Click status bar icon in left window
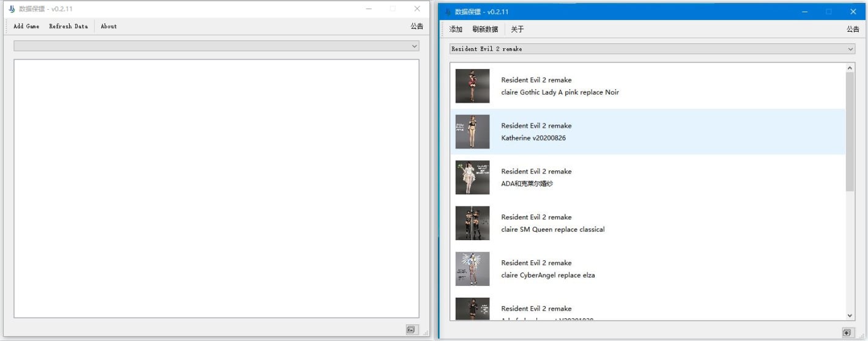This screenshot has width=868, height=341. click(410, 330)
